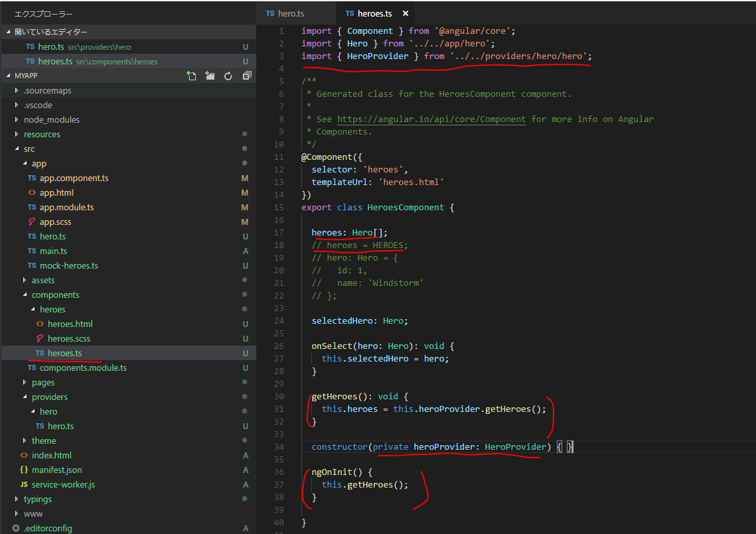The width and height of the screenshot is (756, 534).
Task: Click line number 34 in the gutter
Action: (x=279, y=446)
